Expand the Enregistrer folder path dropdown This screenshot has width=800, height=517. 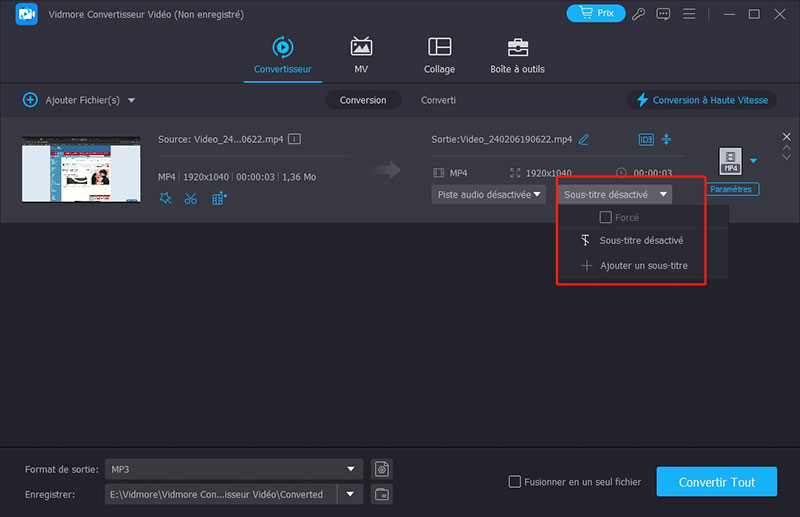[x=350, y=494]
